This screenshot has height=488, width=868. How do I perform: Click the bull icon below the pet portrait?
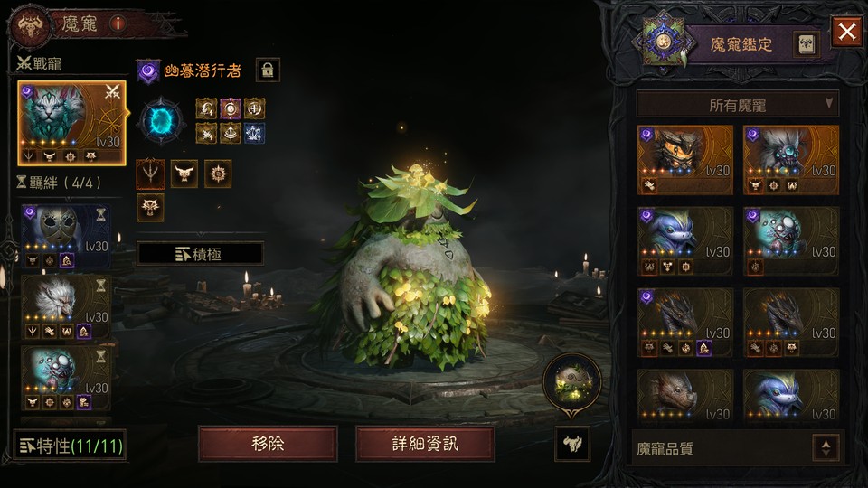pos(572,444)
